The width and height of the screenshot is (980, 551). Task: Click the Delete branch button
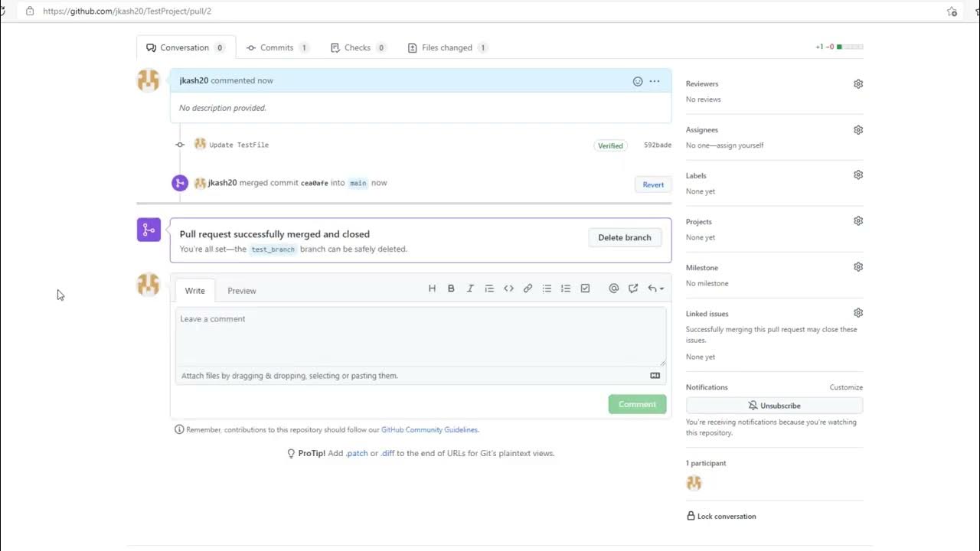[624, 238]
